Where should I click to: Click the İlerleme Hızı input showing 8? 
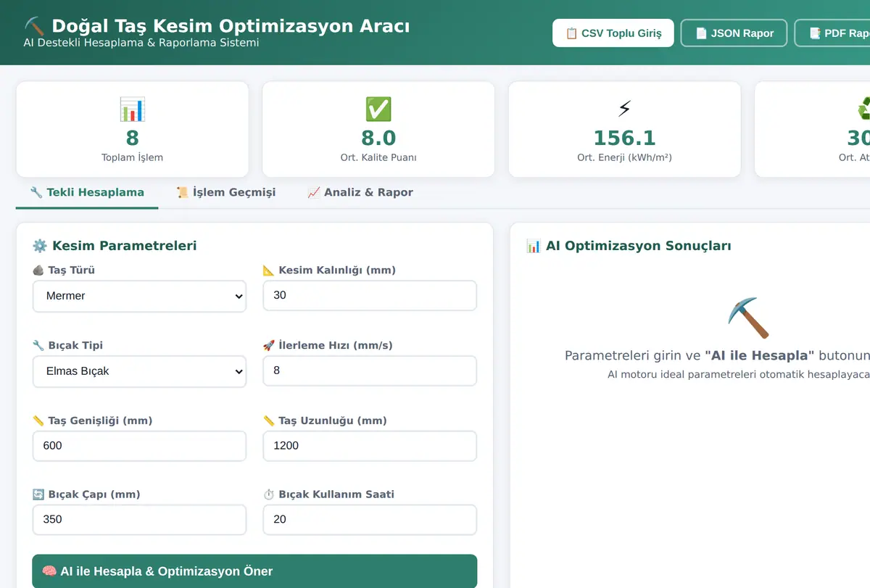(x=370, y=370)
